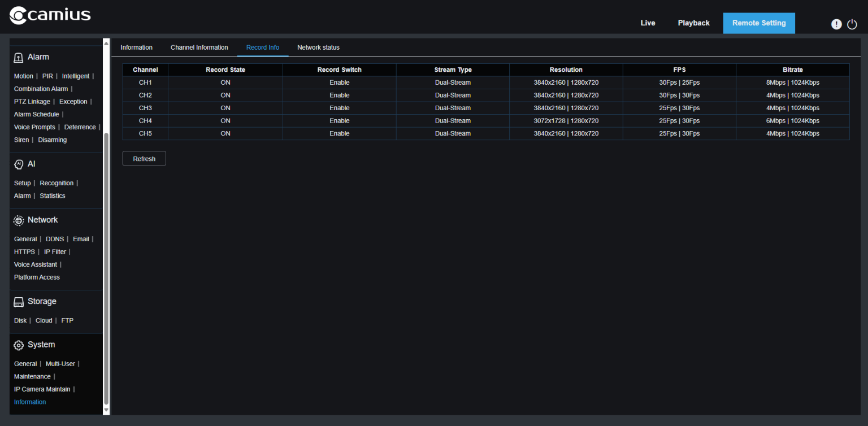Open Email settings under Network
This screenshot has width=868, height=426.
click(81, 239)
